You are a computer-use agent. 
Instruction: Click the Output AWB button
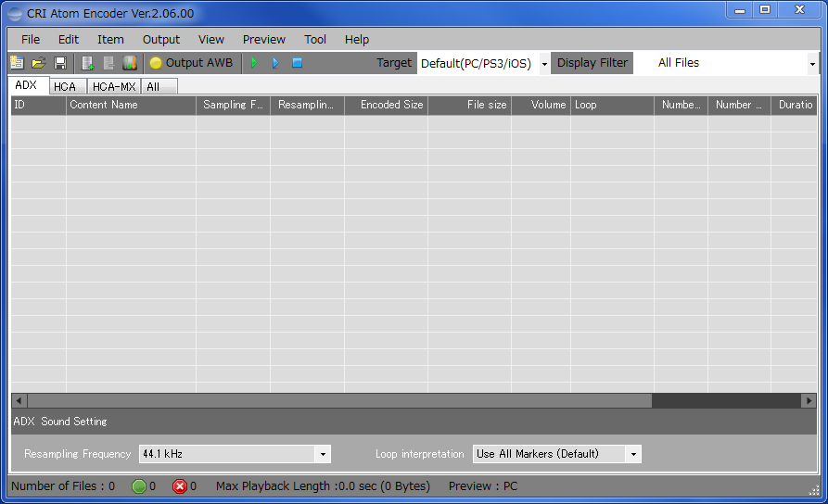[x=191, y=63]
